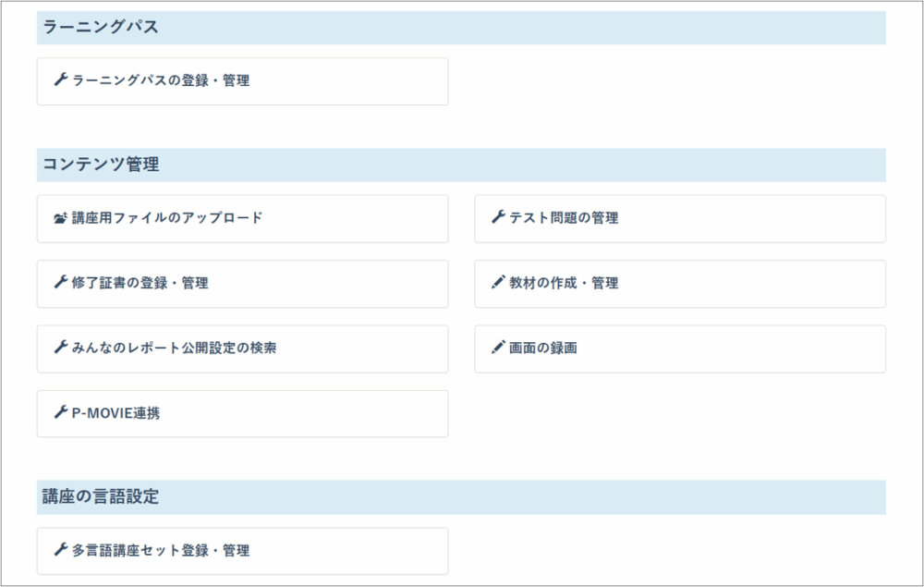Click wrench icon beside テスト問題の管理
Screen dimensions: 924x587
coord(499,217)
